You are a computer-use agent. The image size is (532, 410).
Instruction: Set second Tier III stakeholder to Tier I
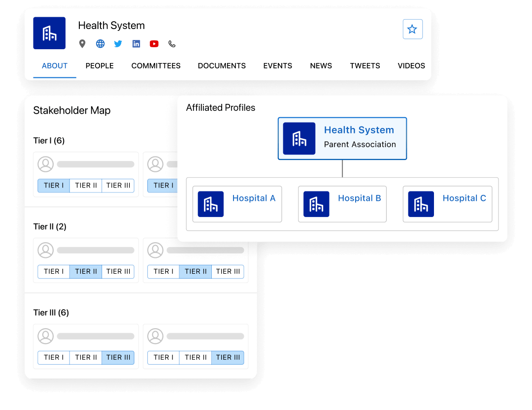click(164, 358)
